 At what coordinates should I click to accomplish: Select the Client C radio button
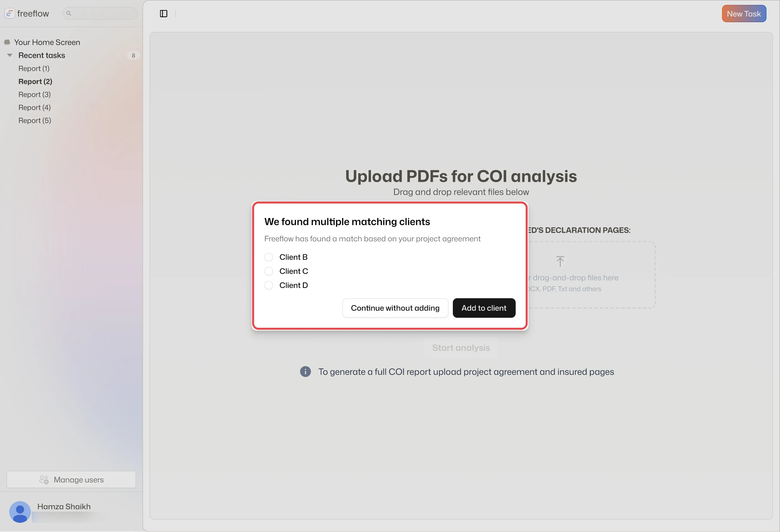tap(268, 271)
